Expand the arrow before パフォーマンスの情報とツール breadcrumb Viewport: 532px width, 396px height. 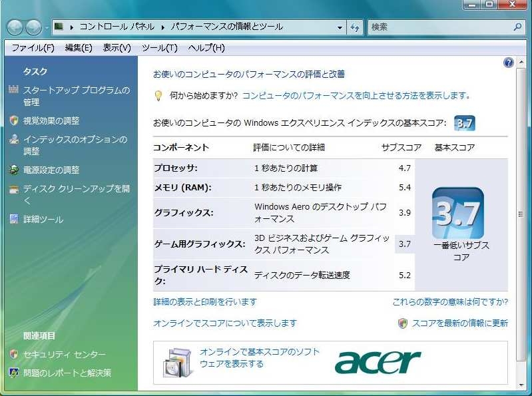[x=163, y=27]
